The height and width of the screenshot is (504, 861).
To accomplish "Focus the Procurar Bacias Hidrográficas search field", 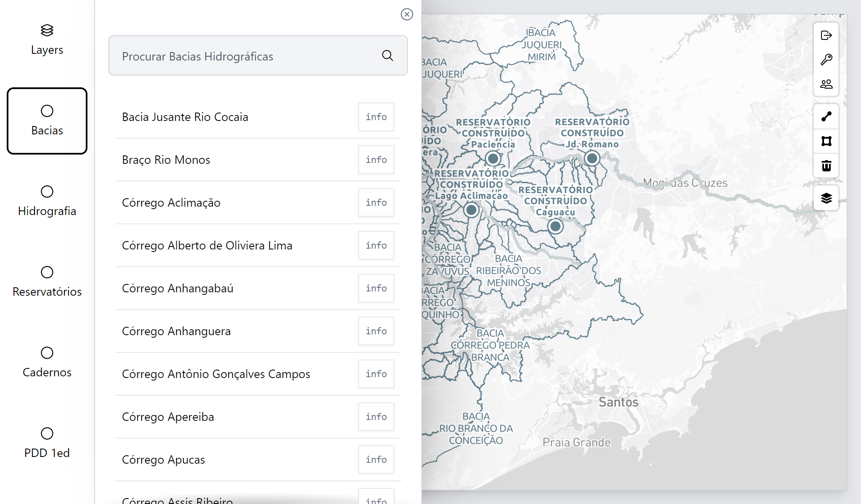I will tap(258, 55).
